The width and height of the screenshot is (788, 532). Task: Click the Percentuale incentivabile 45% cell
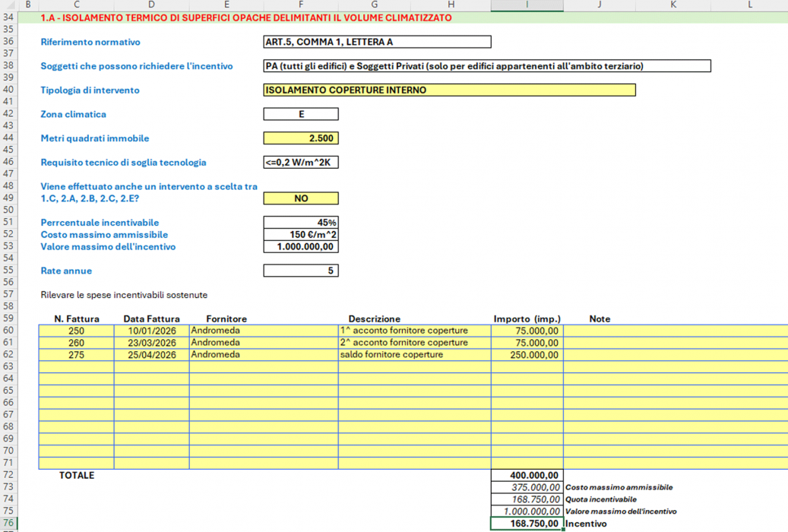tap(301, 223)
